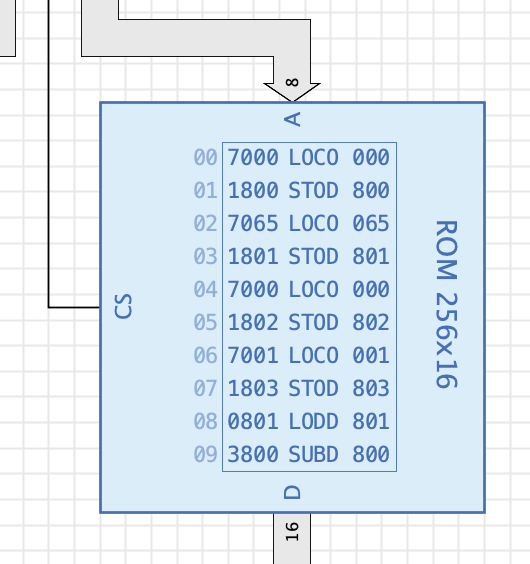Select ROM row 00 '7000 LOCO 000'
This screenshot has height=564, width=530.
309,157
